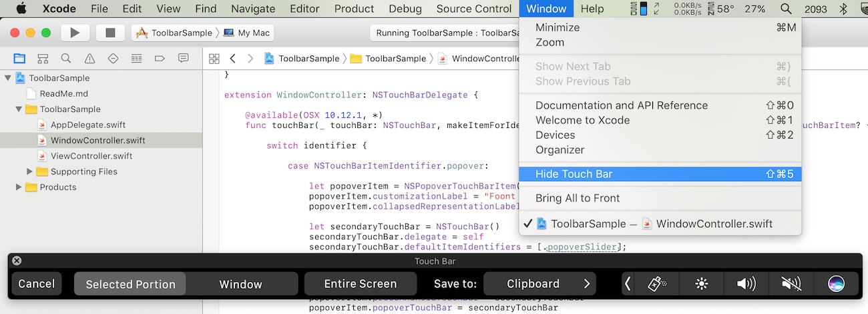Cancel the Touch Bar screenshot
The height and width of the screenshot is (314, 868).
[x=37, y=284]
